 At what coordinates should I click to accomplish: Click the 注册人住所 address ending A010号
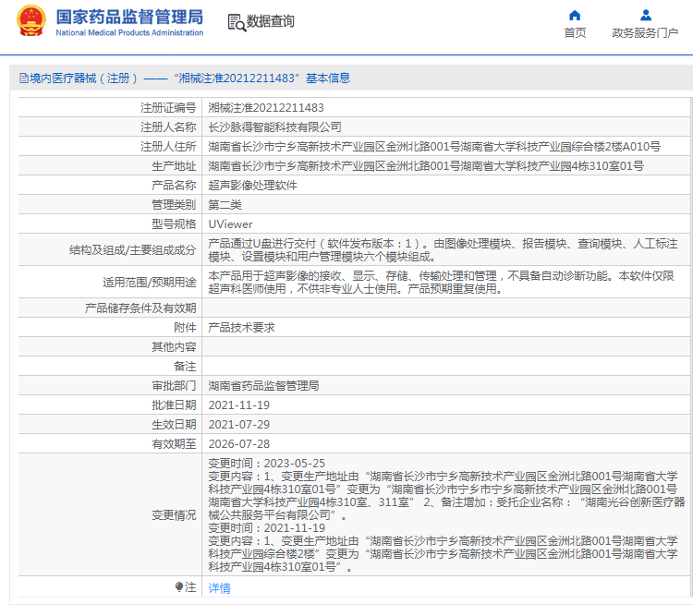434,147
